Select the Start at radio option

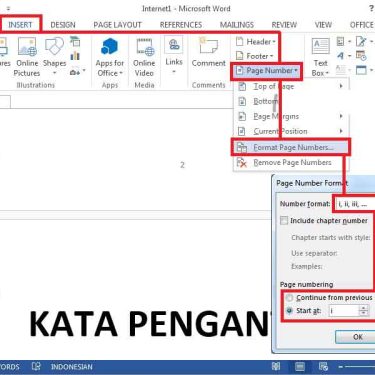coord(290,311)
